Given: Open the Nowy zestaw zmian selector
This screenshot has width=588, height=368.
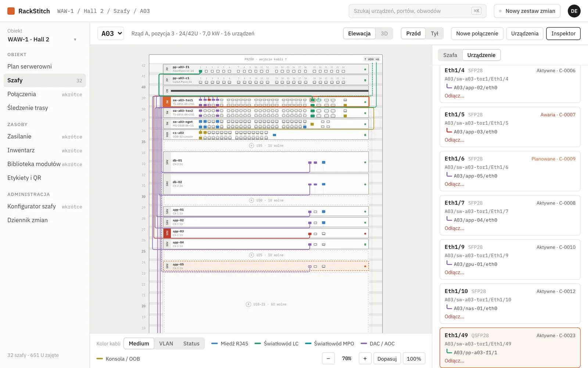Looking at the screenshot, I should pyautogui.click(x=527, y=11).
